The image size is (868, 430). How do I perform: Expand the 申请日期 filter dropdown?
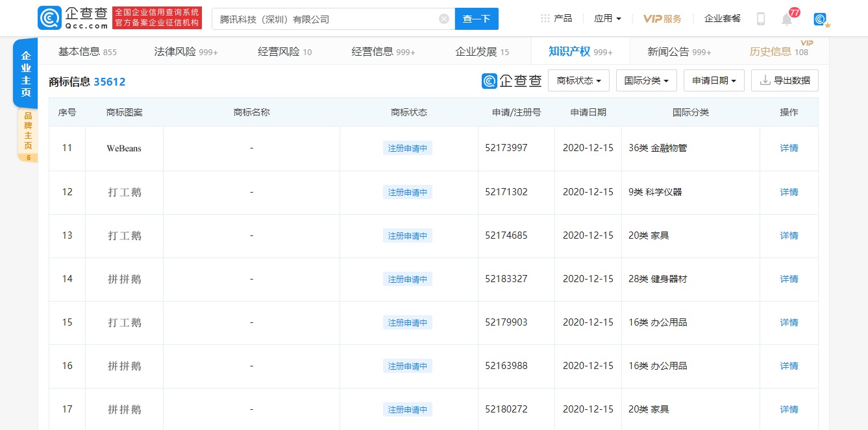point(713,80)
